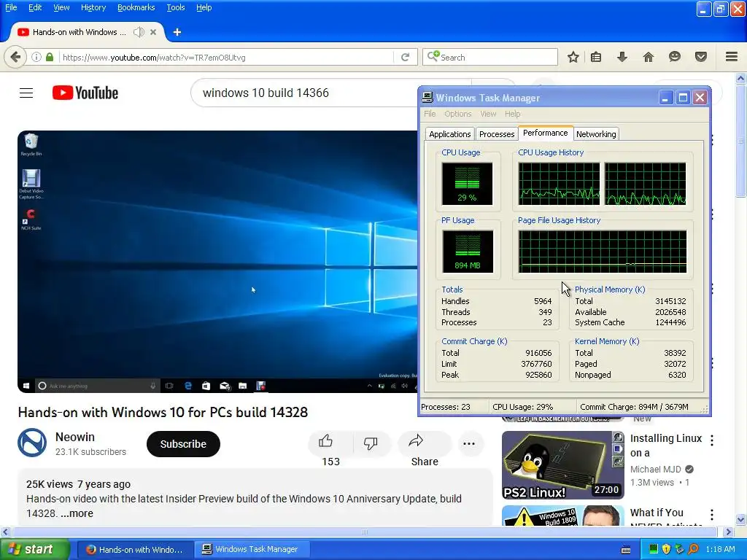Click Windows search box in video
The image size is (747, 560).
pos(97,386)
